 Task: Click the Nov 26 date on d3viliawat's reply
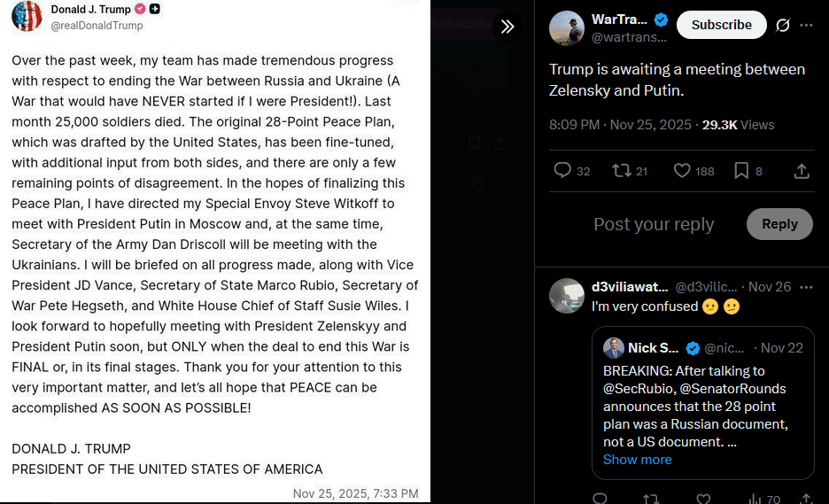(x=769, y=287)
